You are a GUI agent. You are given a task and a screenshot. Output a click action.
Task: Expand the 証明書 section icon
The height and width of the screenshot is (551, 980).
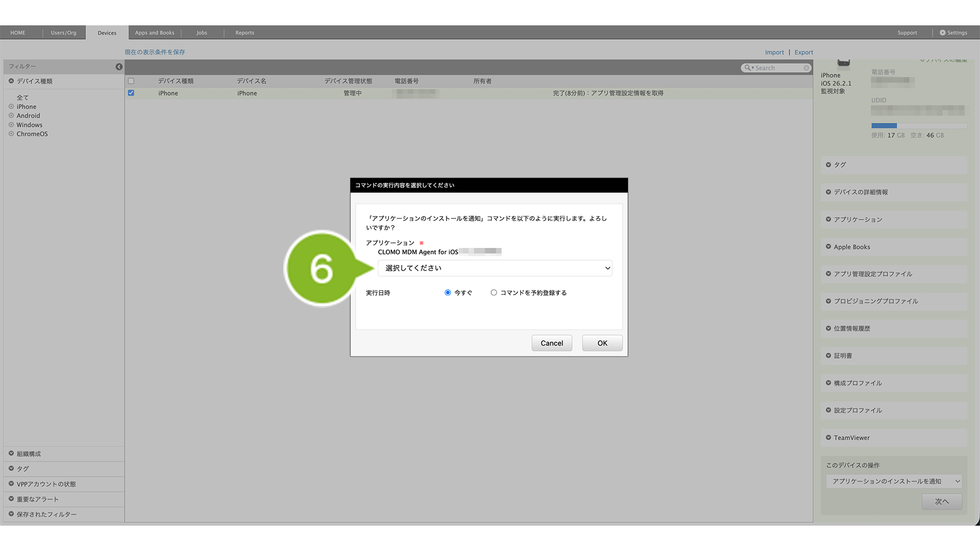tap(828, 355)
